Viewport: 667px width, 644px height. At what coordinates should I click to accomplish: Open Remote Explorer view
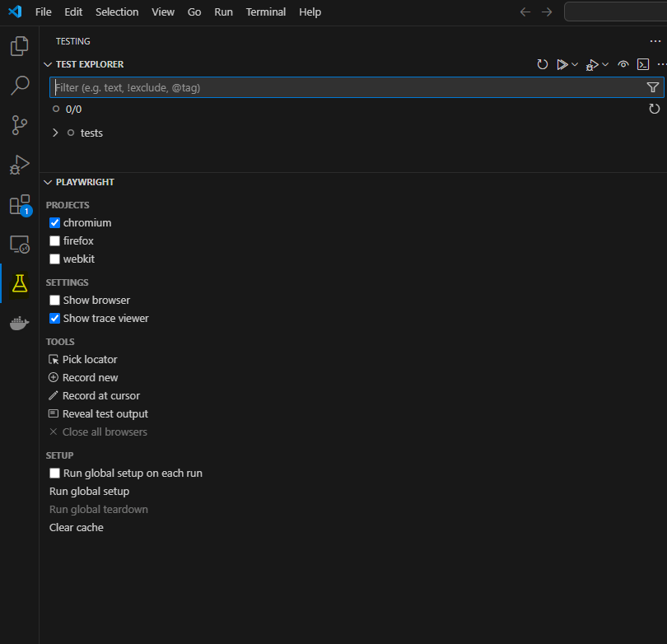[20, 245]
